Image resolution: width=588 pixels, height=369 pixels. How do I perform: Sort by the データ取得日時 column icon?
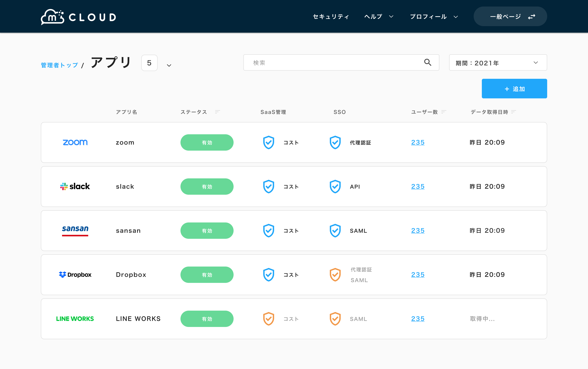tap(513, 112)
